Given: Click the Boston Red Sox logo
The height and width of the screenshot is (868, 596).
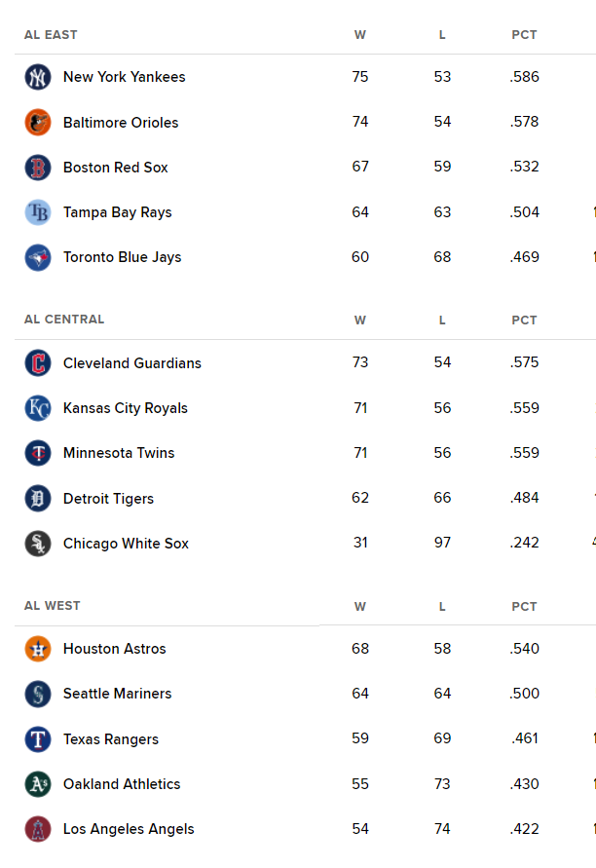Looking at the screenshot, I should point(38,168).
